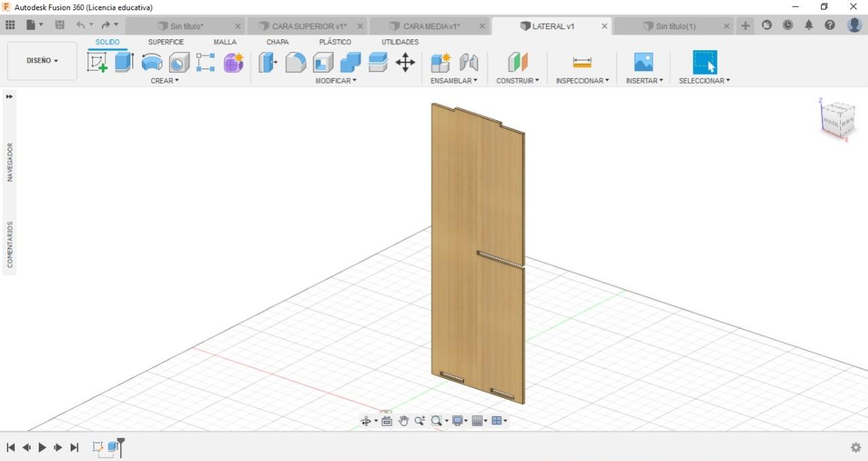This screenshot has height=461, width=868.
Task: Select the Orbit navigation tool
Action: 366,421
